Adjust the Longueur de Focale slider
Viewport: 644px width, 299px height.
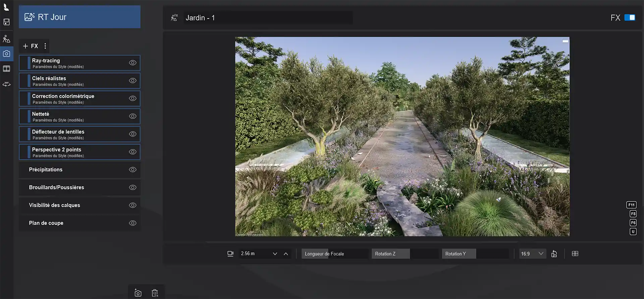tap(334, 254)
